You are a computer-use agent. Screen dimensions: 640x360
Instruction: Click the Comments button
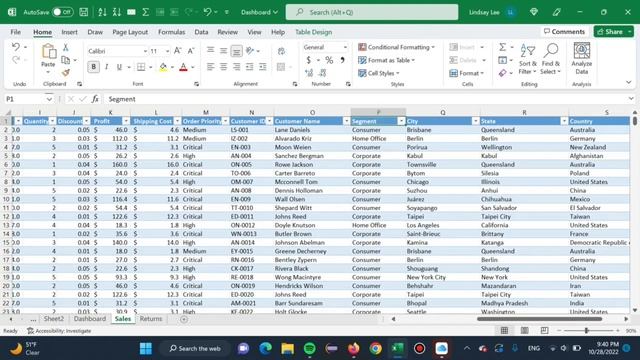pos(564,31)
